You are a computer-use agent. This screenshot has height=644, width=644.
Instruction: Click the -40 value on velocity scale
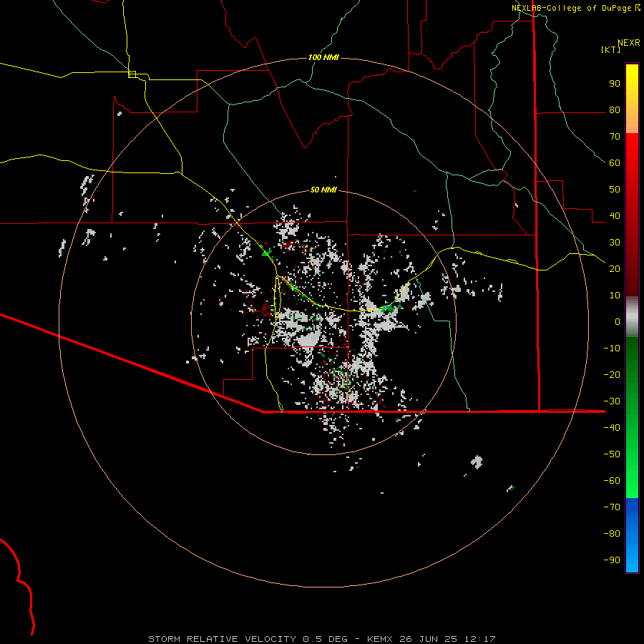pyautogui.click(x=612, y=428)
